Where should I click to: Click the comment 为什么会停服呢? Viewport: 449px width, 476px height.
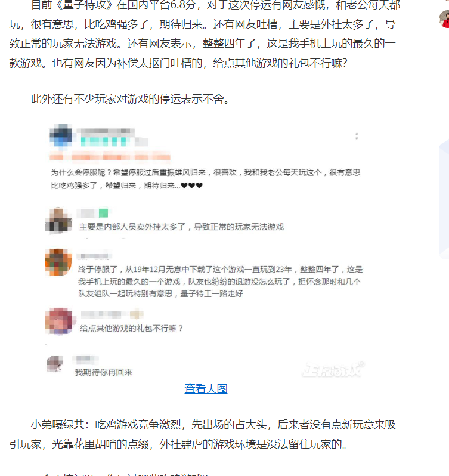click(x=205, y=179)
